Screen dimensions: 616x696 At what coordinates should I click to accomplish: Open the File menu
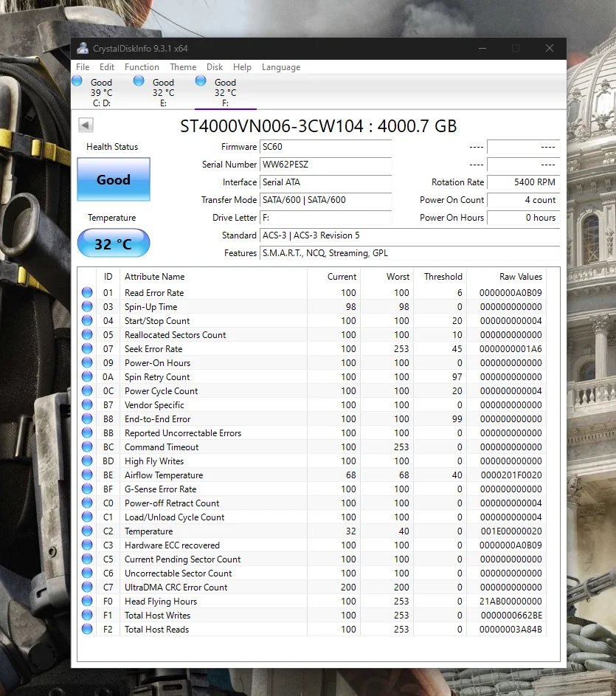click(x=83, y=67)
